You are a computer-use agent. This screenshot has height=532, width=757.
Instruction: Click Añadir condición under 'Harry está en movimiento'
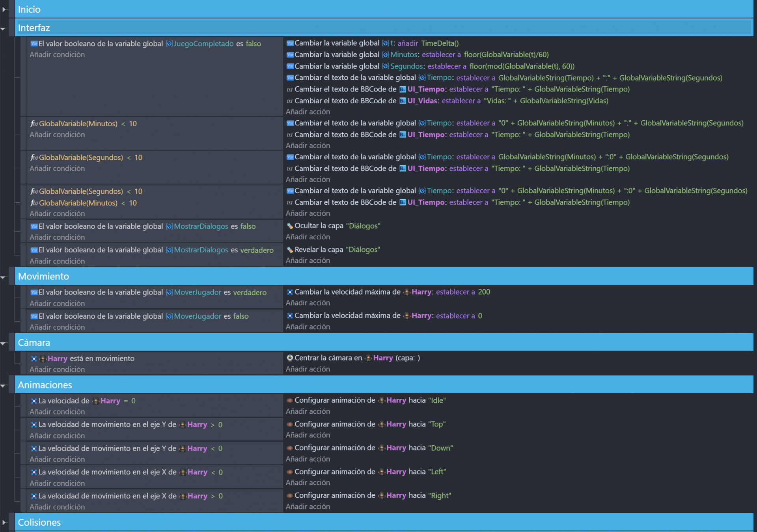click(x=57, y=370)
